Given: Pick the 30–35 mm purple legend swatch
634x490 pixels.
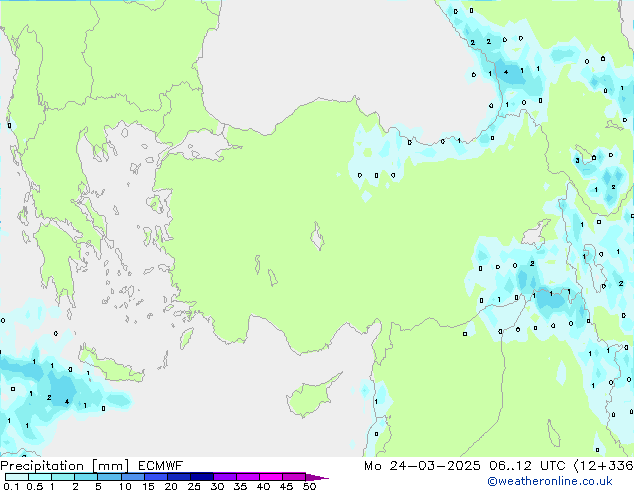Looking at the screenshot, I should tap(225, 477).
